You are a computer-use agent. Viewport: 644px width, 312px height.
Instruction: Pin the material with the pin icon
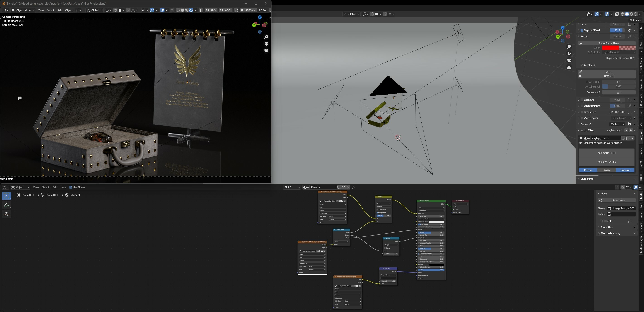pyautogui.click(x=354, y=187)
